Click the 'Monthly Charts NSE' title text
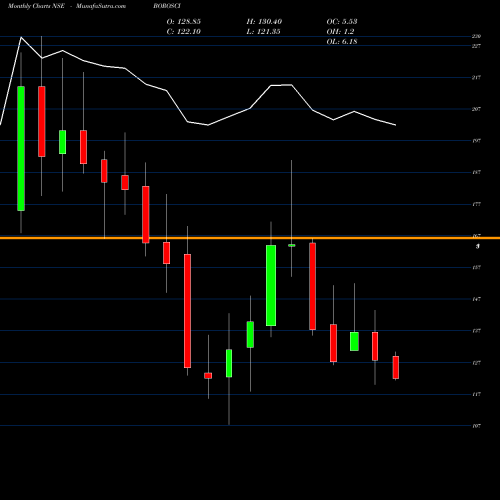Image resolution: width=500 pixels, height=500 pixels. pos(36,6)
